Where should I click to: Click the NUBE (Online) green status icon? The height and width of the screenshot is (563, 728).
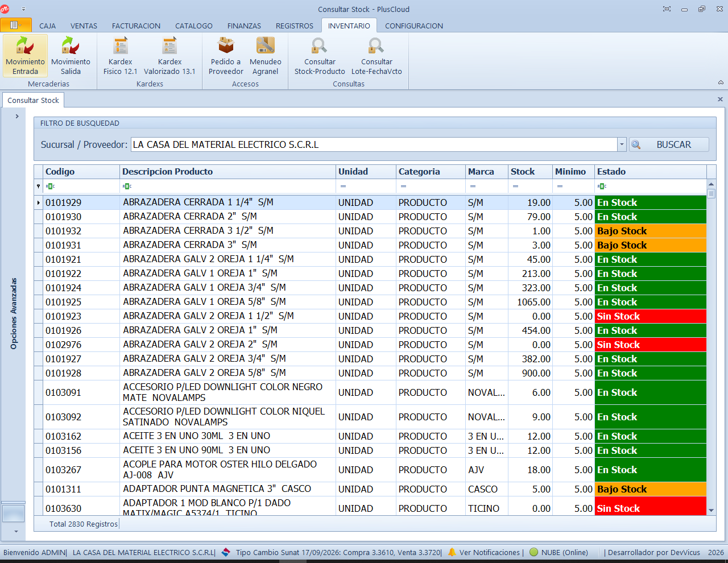tap(533, 552)
